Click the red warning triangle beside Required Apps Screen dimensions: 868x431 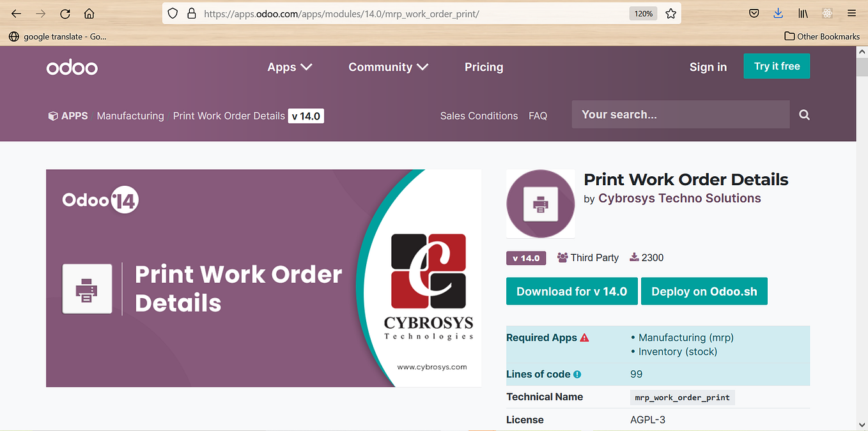coord(585,337)
